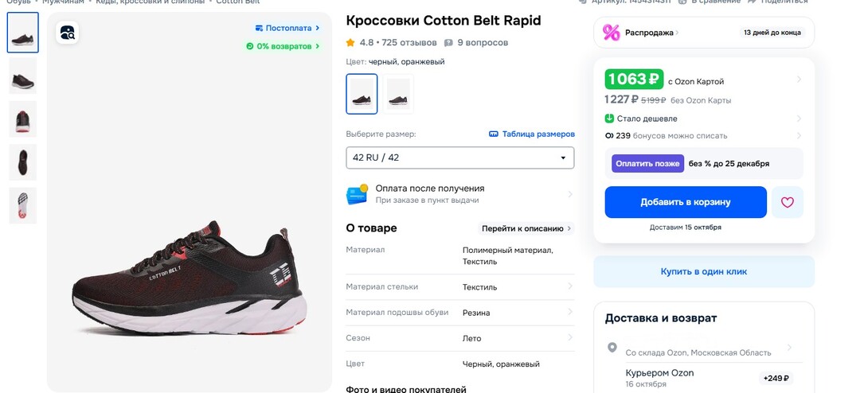Click the 'Добавить в корзину' button
The width and height of the screenshot is (868, 393).
[685, 202]
